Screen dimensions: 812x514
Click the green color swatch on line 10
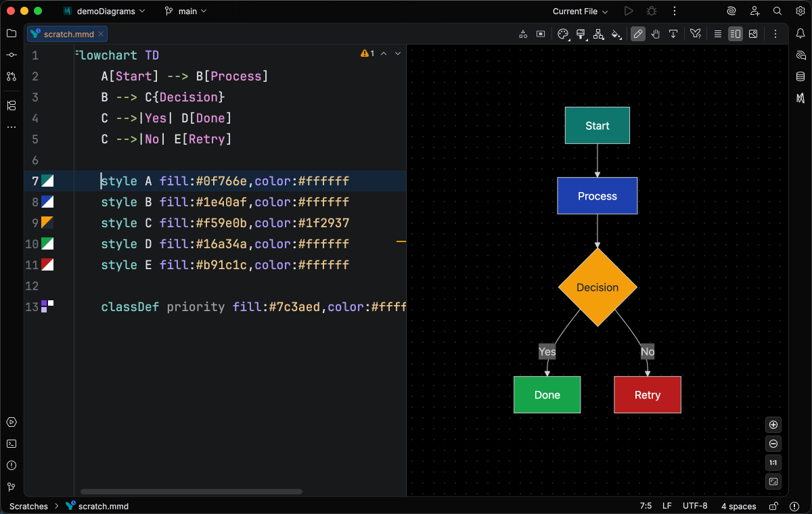[47, 243]
